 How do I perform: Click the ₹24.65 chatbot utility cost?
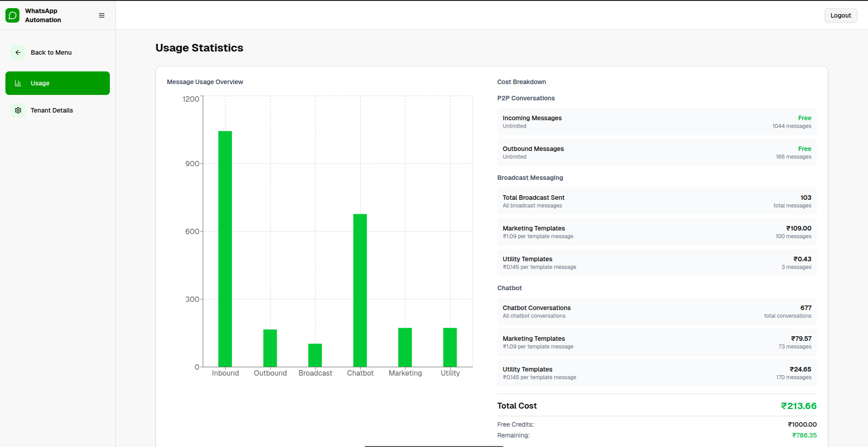tap(801, 369)
